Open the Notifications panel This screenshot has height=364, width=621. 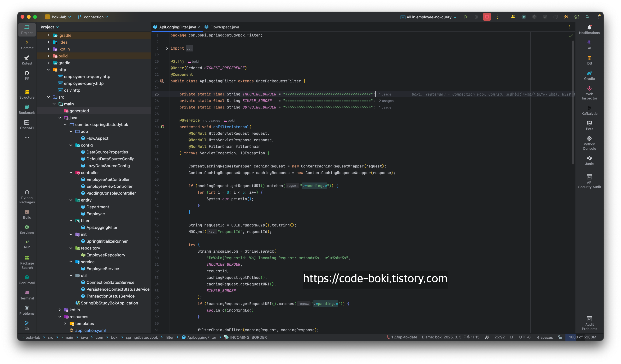pyautogui.click(x=589, y=30)
